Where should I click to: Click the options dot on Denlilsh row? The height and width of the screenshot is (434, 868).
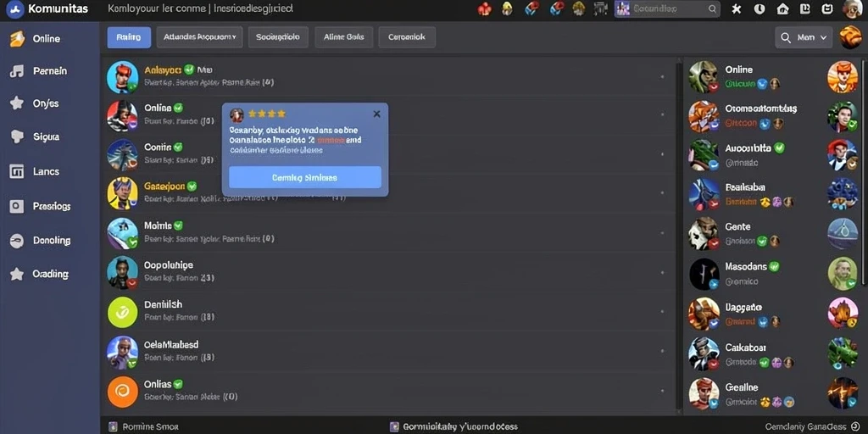662,313
